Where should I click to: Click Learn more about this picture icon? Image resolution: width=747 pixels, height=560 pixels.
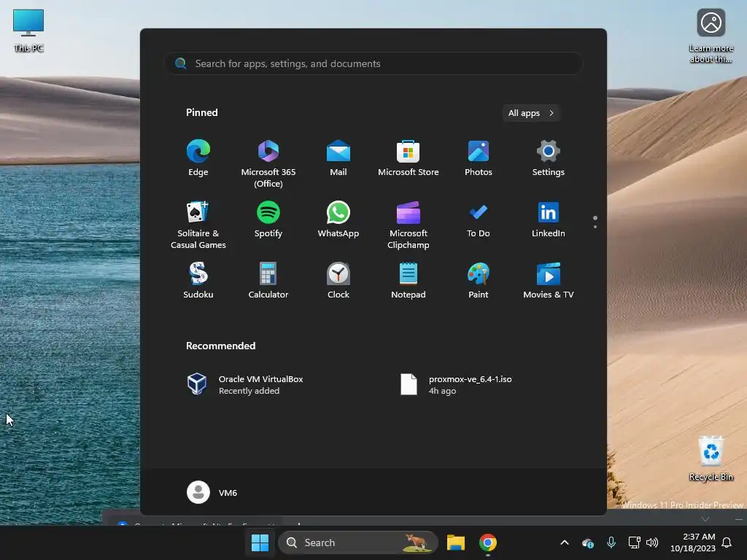click(711, 36)
